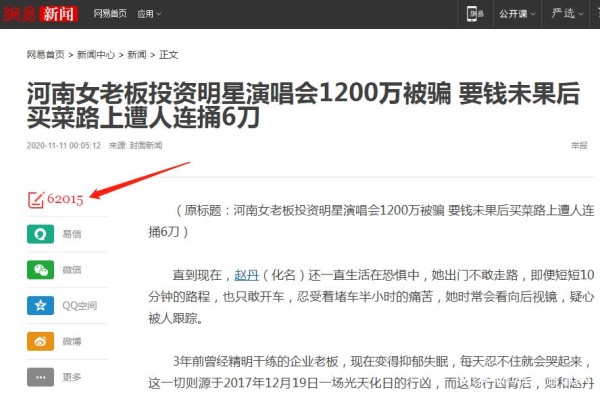Click the NetEase News logo
The height and width of the screenshot is (396, 600).
point(40,14)
